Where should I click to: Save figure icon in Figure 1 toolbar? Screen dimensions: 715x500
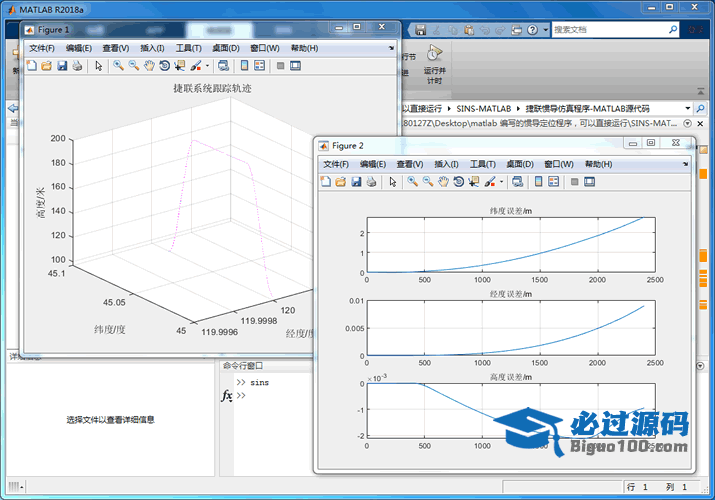point(62,66)
